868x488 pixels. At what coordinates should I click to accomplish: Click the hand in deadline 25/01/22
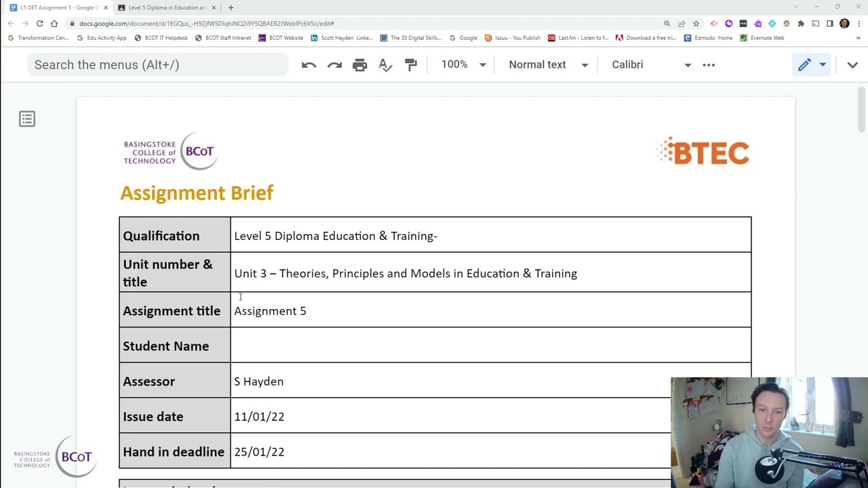coord(259,452)
